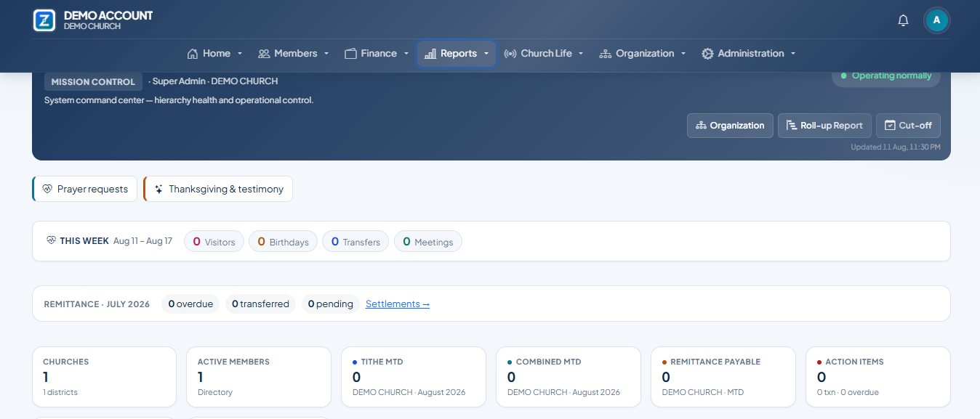Viewport: 980px width, 419px height.
Task: Click the Finance wallet icon
Action: pyautogui.click(x=350, y=54)
